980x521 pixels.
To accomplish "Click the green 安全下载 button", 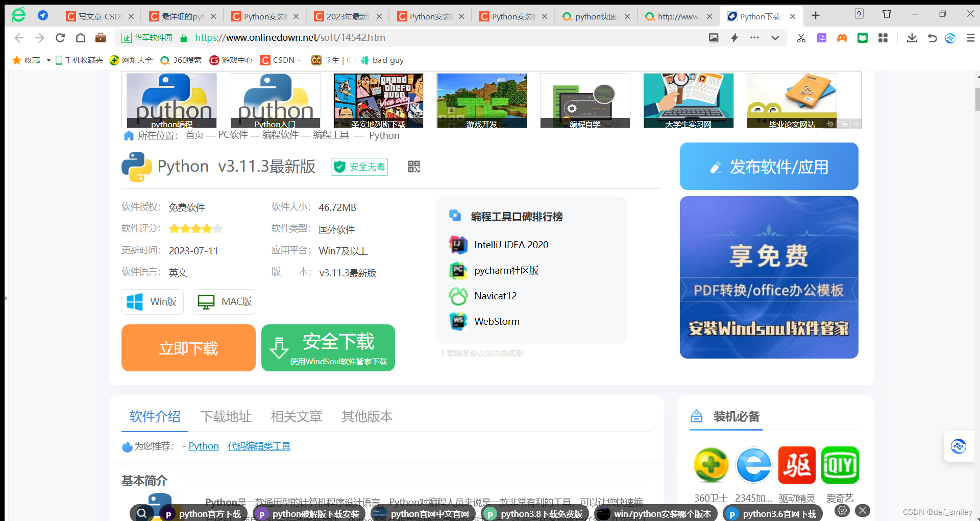I will pyautogui.click(x=328, y=348).
